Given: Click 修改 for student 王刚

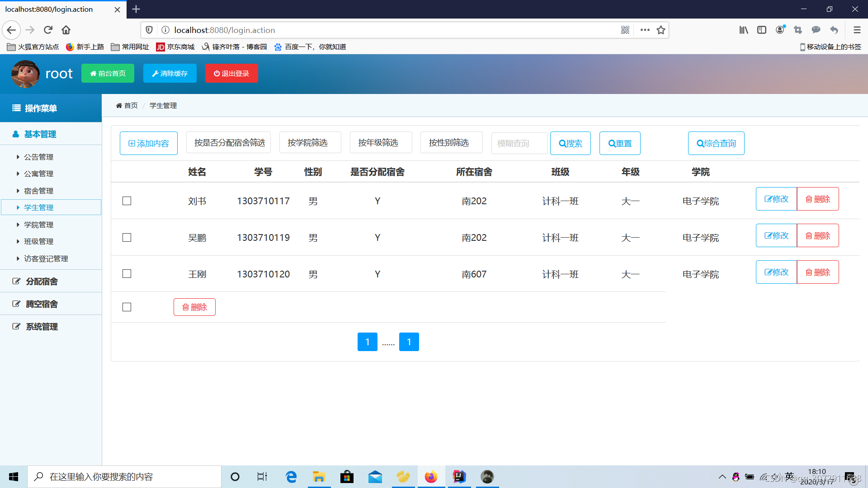Looking at the screenshot, I should pyautogui.click(x=776, y=272).
